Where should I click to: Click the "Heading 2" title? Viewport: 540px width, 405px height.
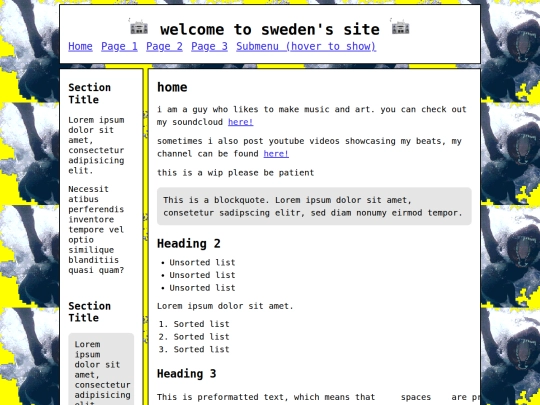tap(189, 243)
